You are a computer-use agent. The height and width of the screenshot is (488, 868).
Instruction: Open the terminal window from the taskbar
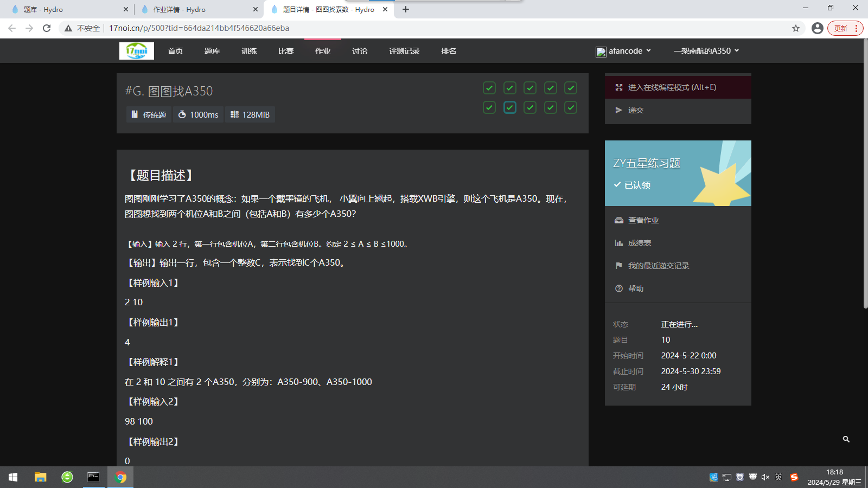point(94,477)
